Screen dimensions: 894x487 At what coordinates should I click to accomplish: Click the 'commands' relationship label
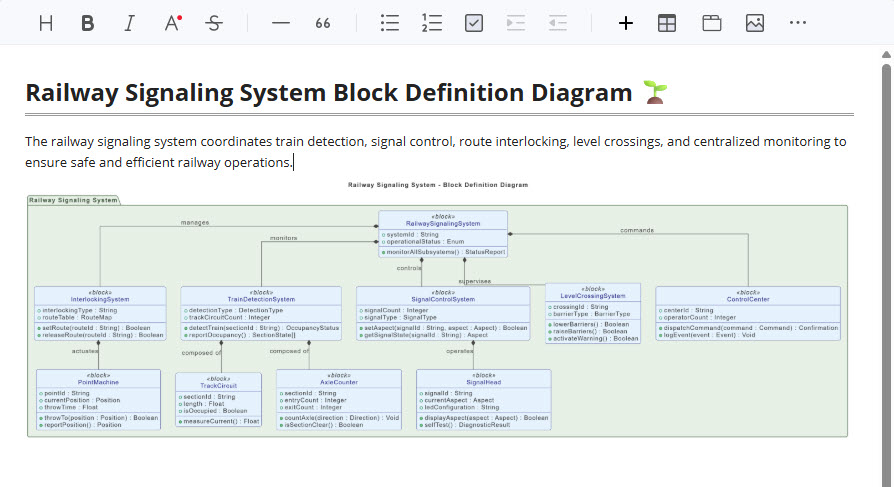pyautogui.click(x=637, y=230)
